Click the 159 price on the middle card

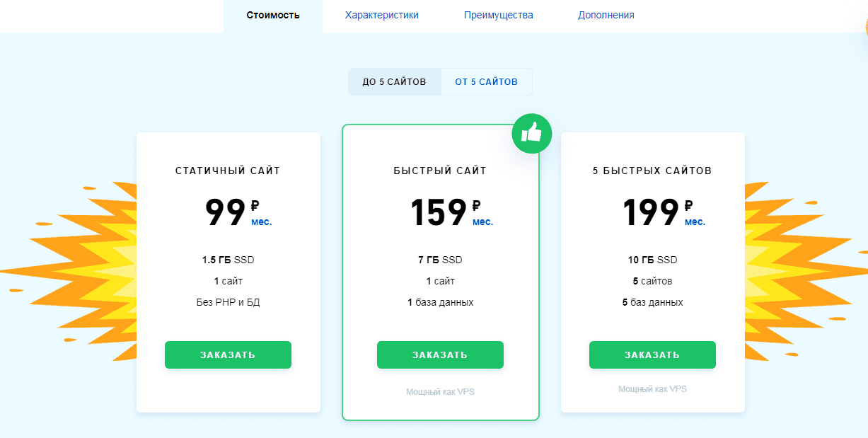439,210
